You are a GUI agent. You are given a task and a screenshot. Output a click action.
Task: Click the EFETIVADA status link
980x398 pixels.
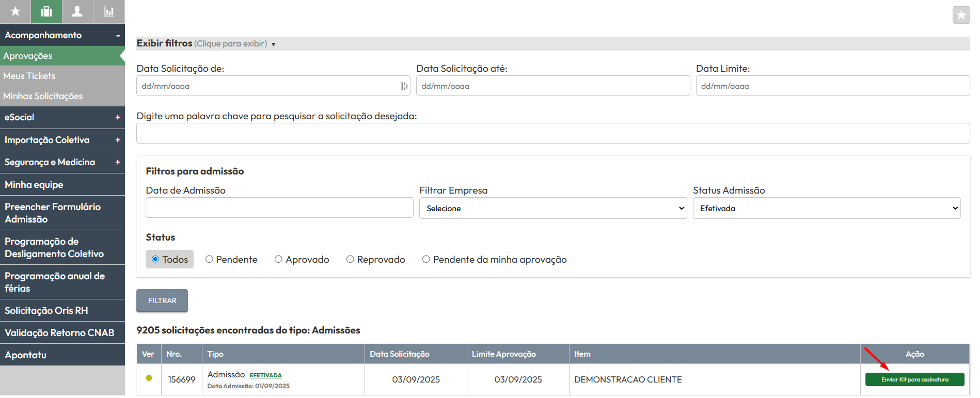coord(265,375)
